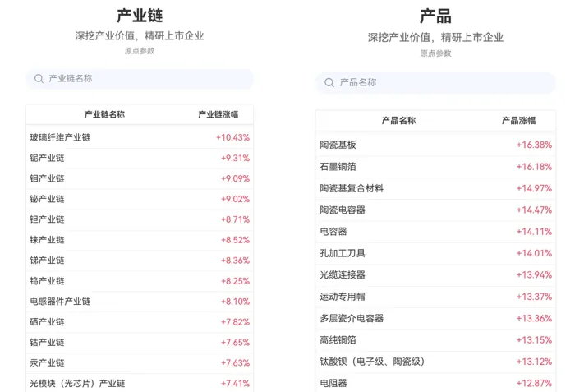Open the 光缆连接器 product
This screenshot has width=575, height=392.
[435, 275]
